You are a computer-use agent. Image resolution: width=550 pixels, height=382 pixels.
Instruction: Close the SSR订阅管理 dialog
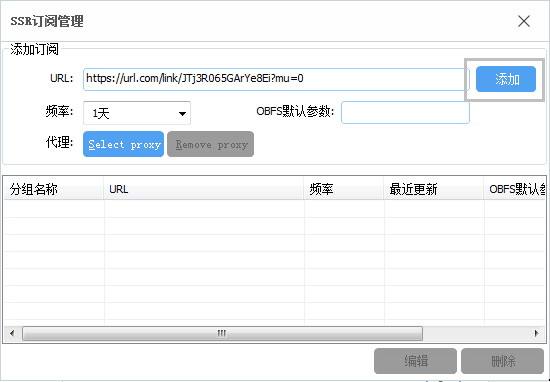click(x=524, y=21)
